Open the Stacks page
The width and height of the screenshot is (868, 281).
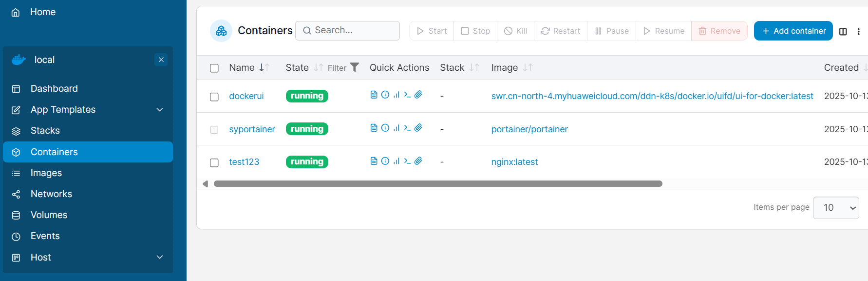(88, 130)
